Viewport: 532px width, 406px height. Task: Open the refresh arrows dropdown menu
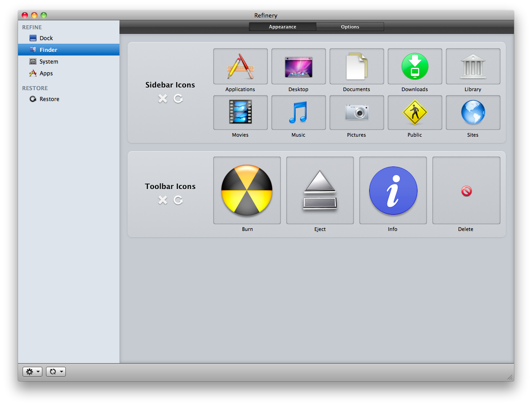tap(56, 372)
